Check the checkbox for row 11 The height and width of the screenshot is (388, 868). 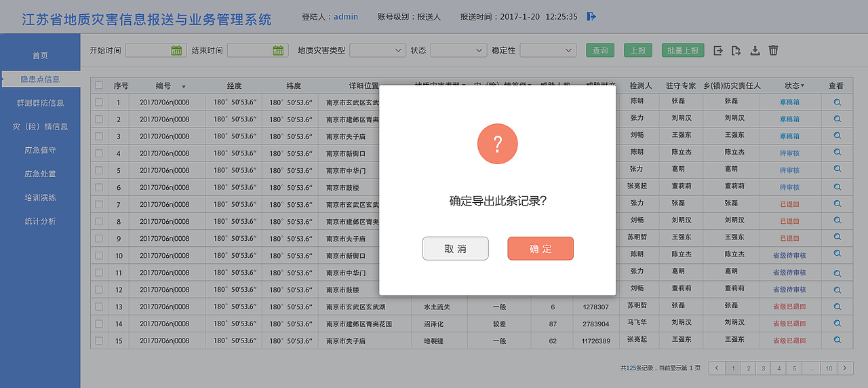[99, 273]
